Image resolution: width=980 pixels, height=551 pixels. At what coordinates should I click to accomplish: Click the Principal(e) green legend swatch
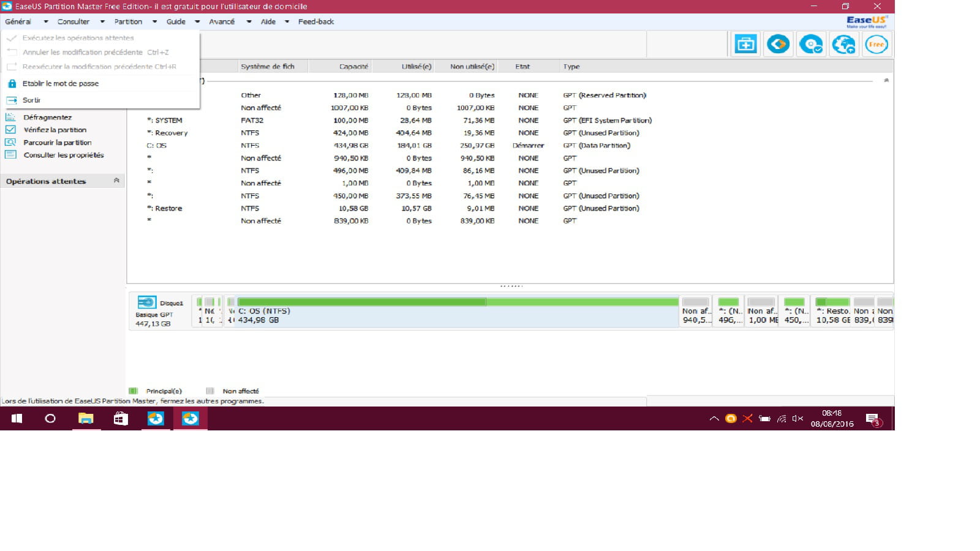tap(133, 391)
